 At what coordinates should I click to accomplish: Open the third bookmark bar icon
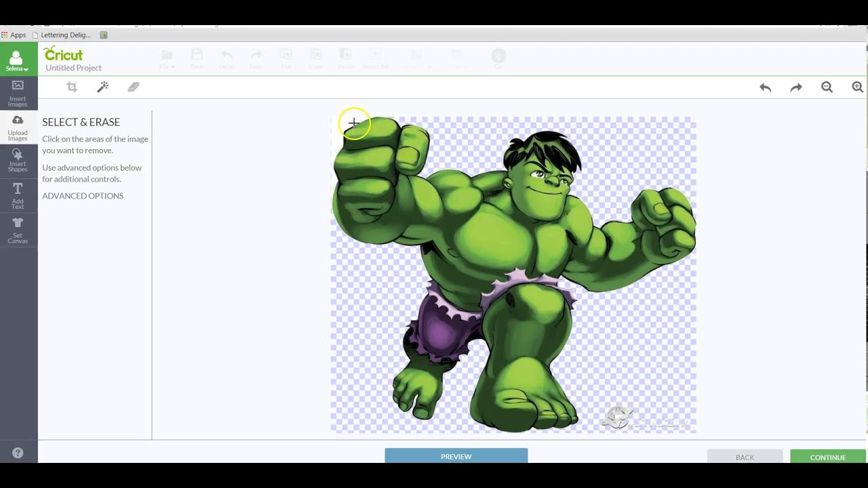point(104,35)
